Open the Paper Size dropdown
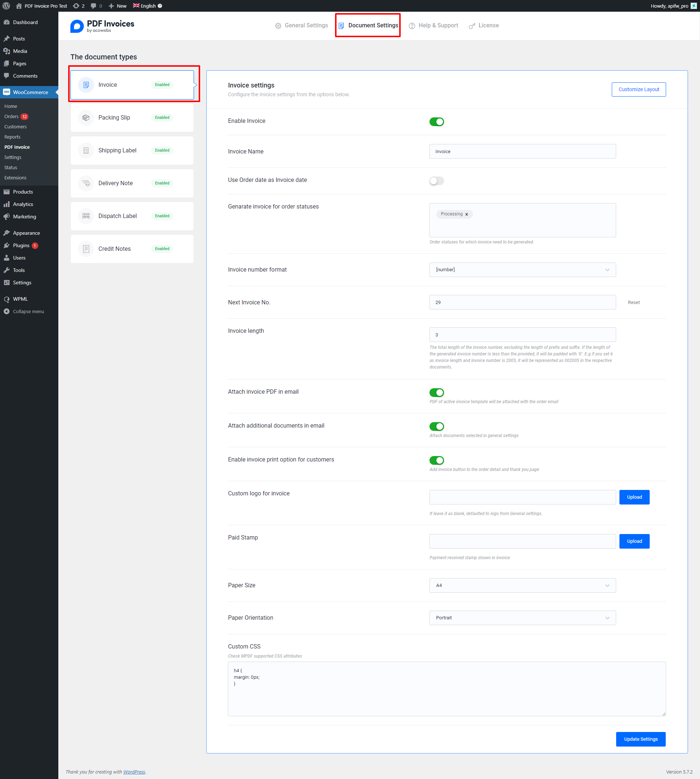Viewport: 700px width, 779px height. point(522,585)
